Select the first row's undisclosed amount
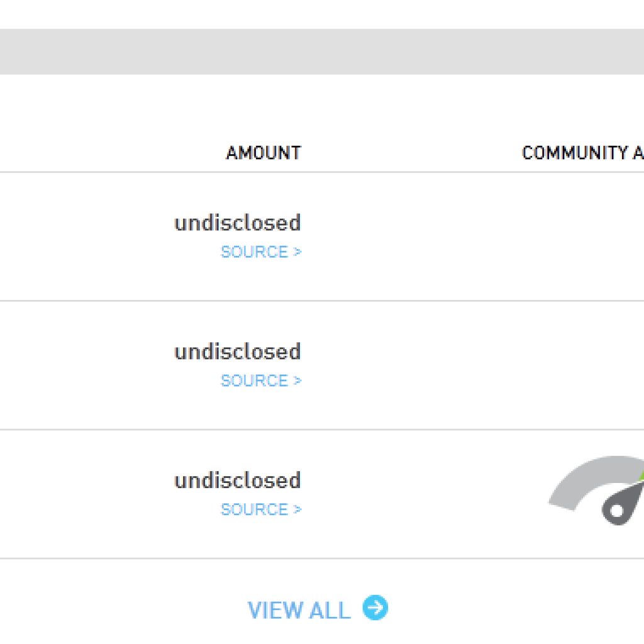 238,223
